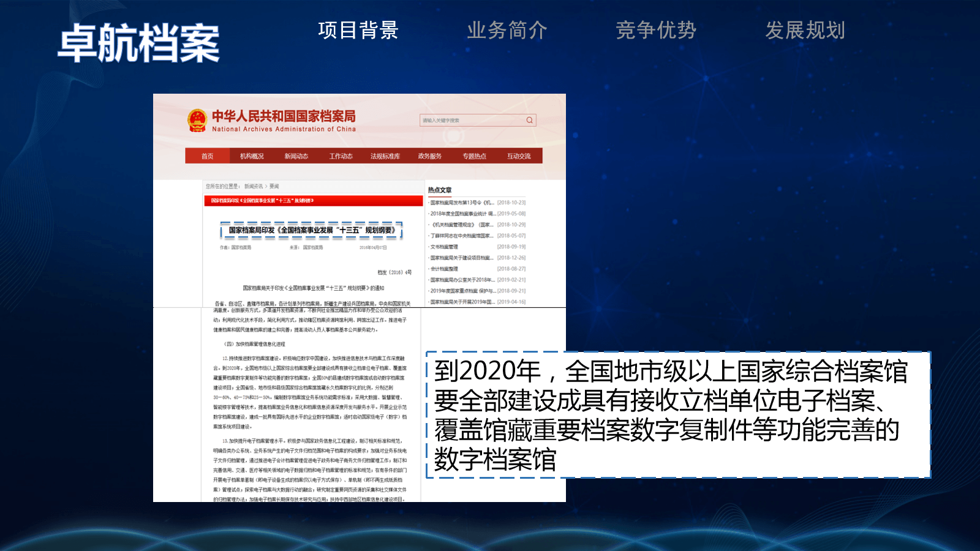Screen dimensions: 980x551
Task: Open 文书档案管理 hot article link
Action: [444, 247]
